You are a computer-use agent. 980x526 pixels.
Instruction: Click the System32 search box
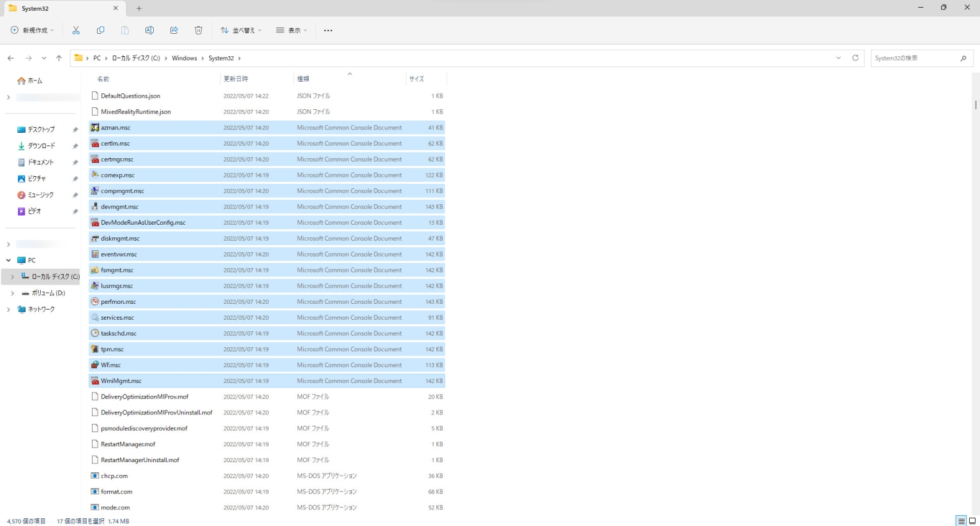pyautogui.click(x=915, y=58)
